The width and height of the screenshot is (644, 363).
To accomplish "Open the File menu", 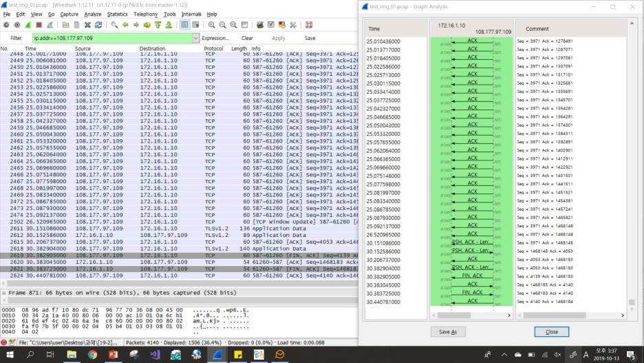I will (x=7, y=14).
